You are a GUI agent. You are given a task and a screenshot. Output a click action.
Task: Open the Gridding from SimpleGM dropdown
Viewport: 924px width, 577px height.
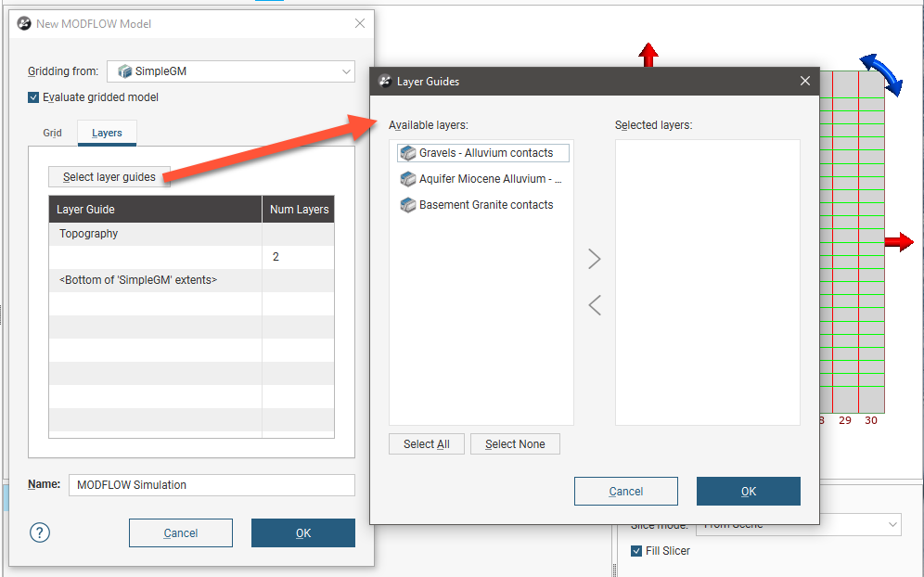pyautogui.click(x=230, y=71)
